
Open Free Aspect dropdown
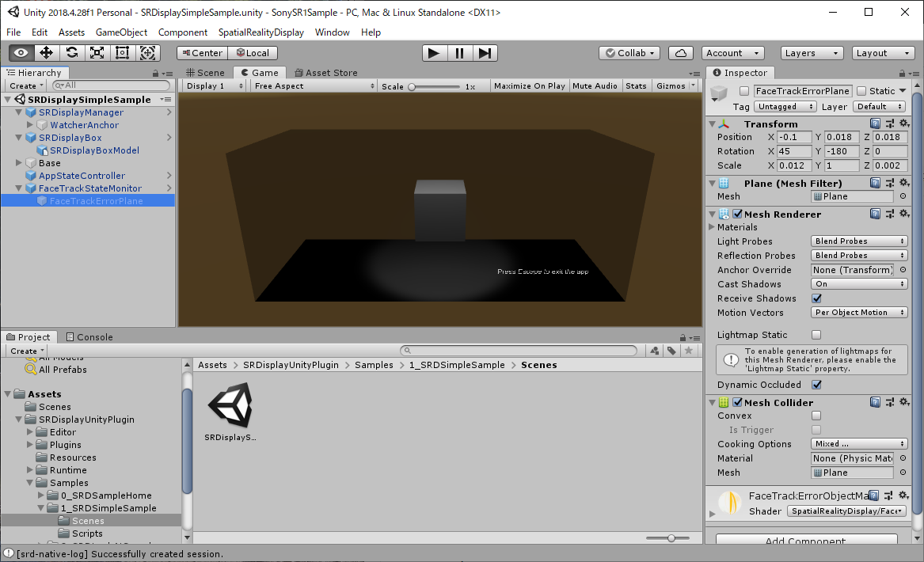(x=314, y=86)
